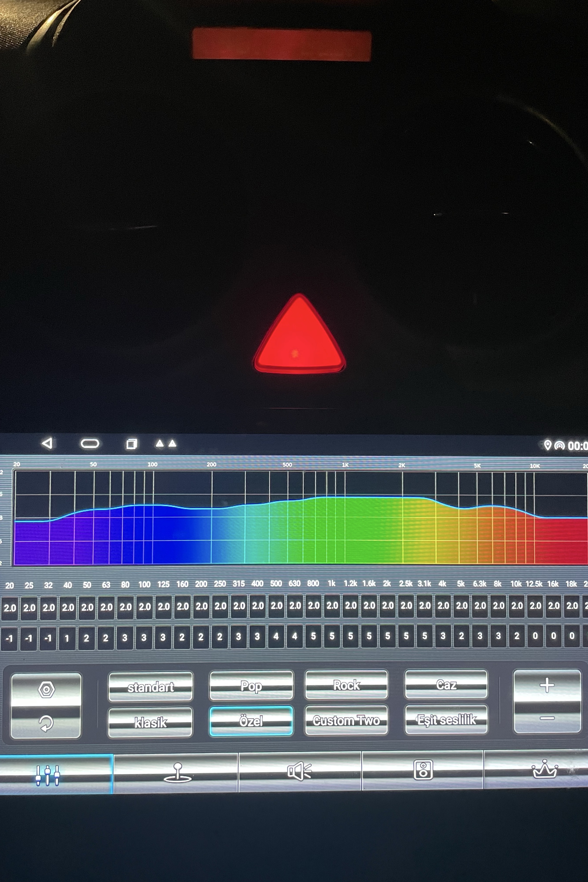The image size is (588, 882).
Task: Select the gain cell for the 16k band
Action: [554, 636]
